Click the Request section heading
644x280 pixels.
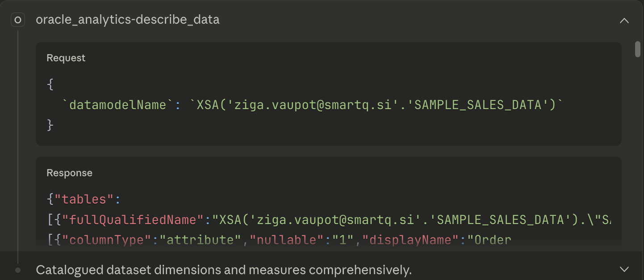click(x=66, y=58)
